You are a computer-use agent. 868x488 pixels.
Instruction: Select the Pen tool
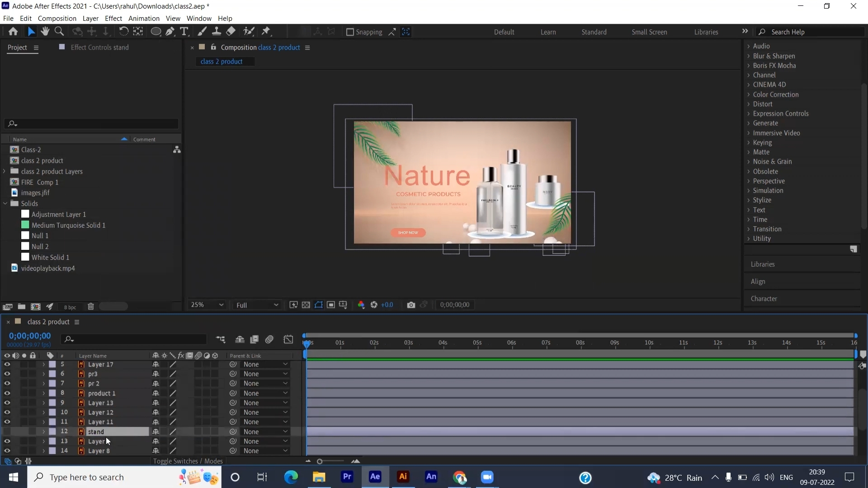[170, 32]
